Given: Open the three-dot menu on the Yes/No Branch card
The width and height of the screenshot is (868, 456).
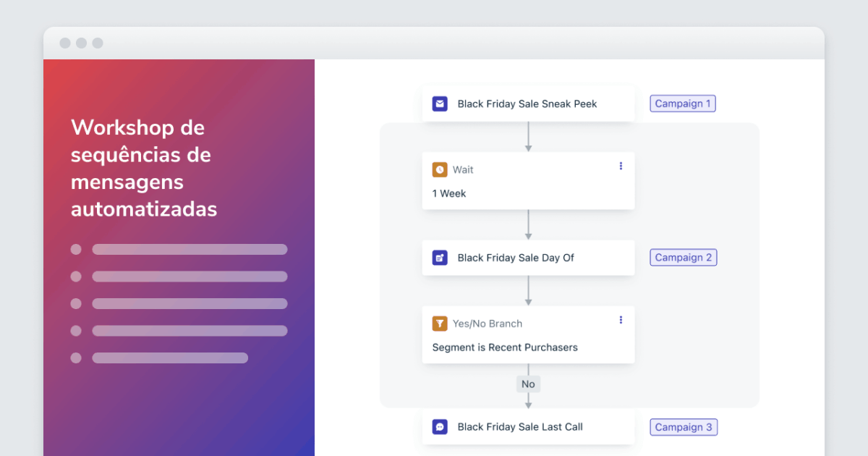Looking at the screenshot, I should [620, 320].
